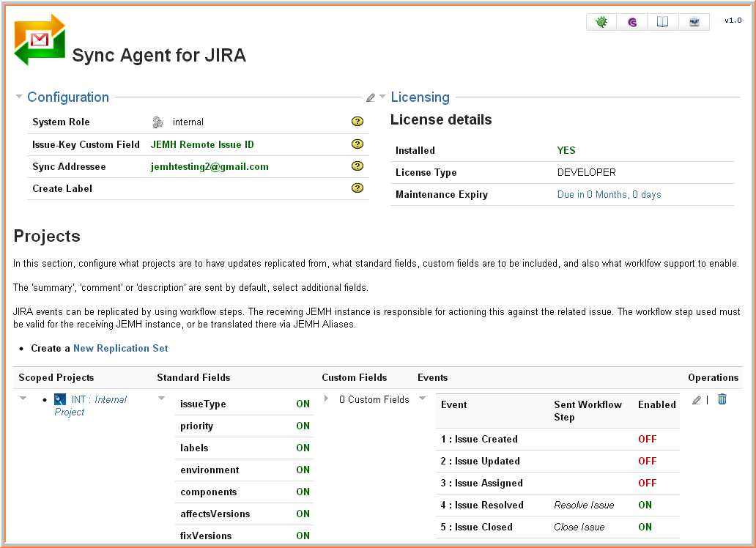Open the documentation book icon
Viewport: 756px width, 548px height.
663,22
